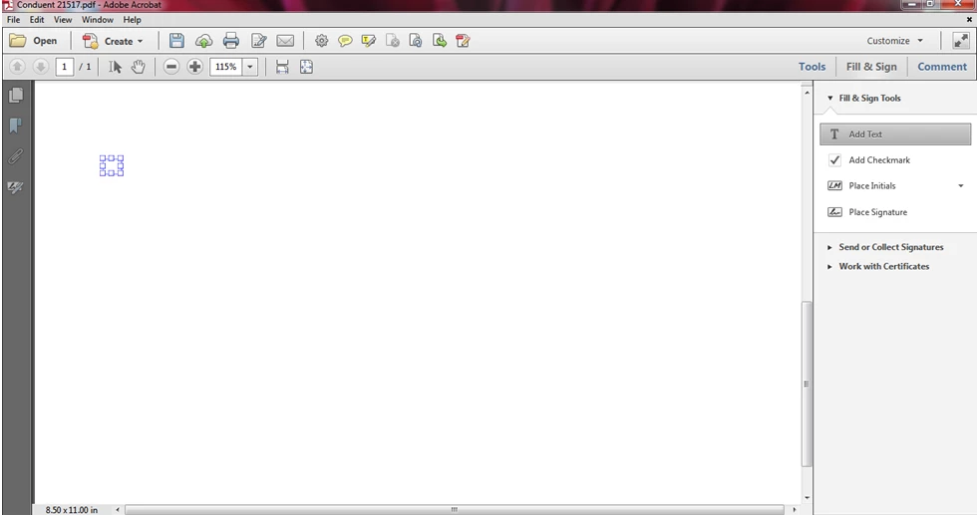Send file with the envelope email icon

285,41
